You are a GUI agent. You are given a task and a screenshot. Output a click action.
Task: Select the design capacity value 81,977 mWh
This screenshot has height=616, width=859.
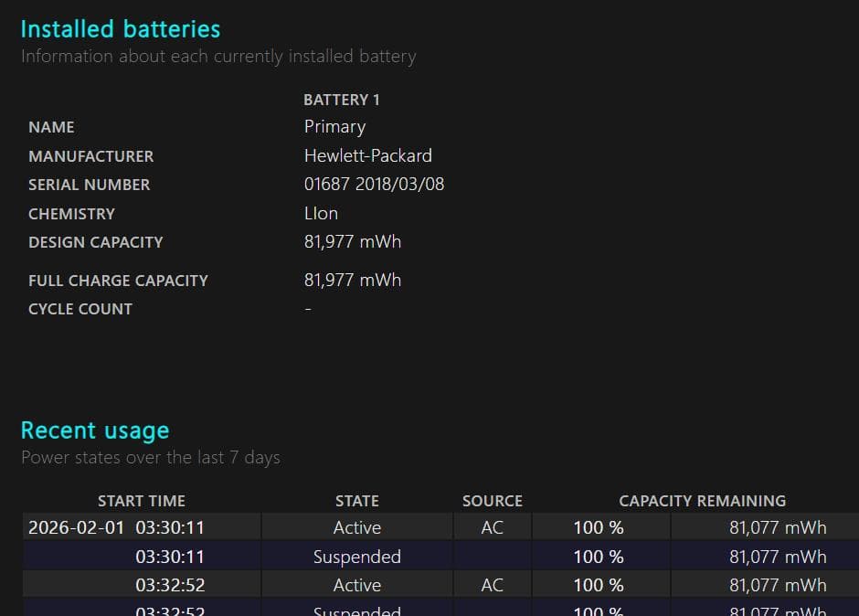click(352, 242)
